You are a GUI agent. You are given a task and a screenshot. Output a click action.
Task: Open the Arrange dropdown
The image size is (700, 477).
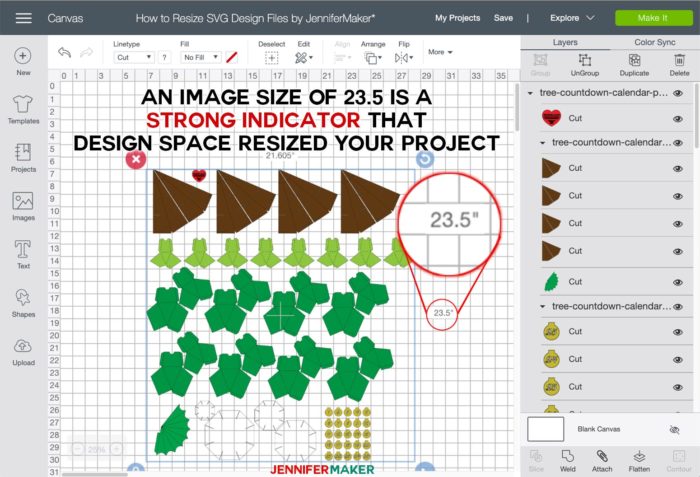[373, 58]
